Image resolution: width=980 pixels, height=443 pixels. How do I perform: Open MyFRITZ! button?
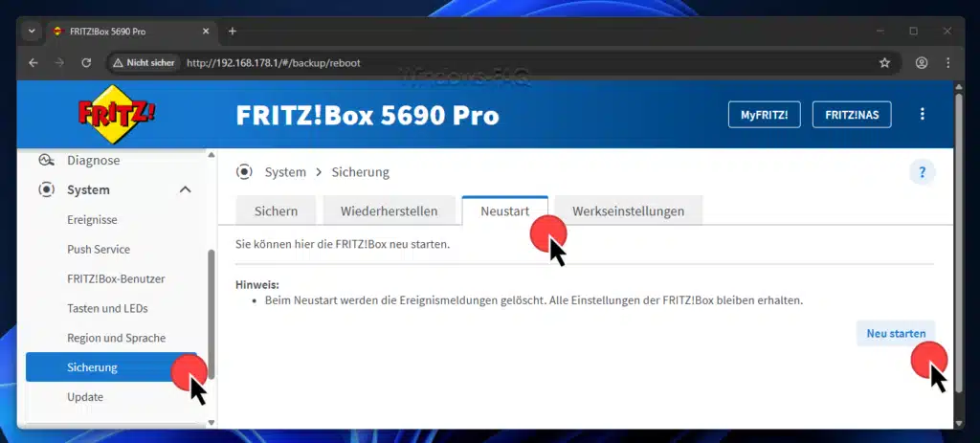click(765, 115)
